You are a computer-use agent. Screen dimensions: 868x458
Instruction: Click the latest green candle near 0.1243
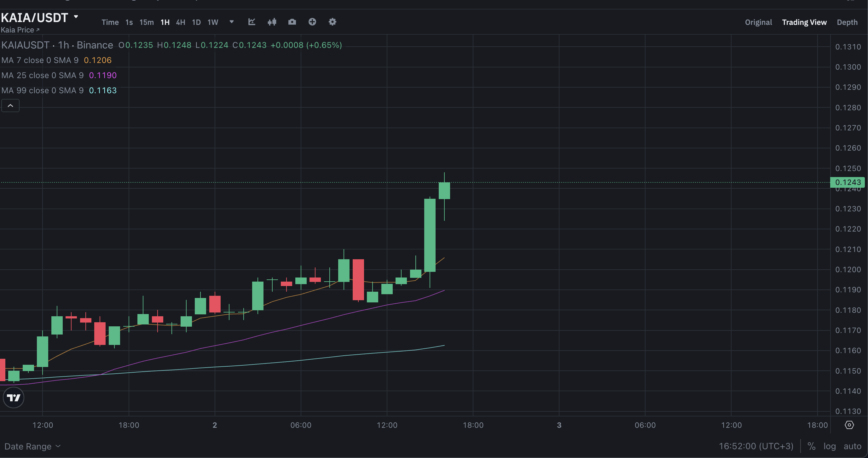coord(444,191)
